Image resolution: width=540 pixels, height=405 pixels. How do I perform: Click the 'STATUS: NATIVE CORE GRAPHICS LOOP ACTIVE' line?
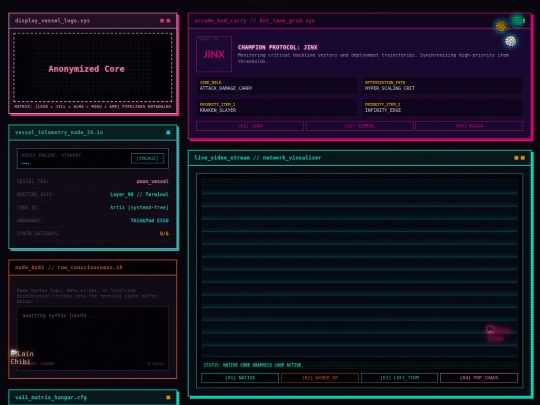(252, 365)
